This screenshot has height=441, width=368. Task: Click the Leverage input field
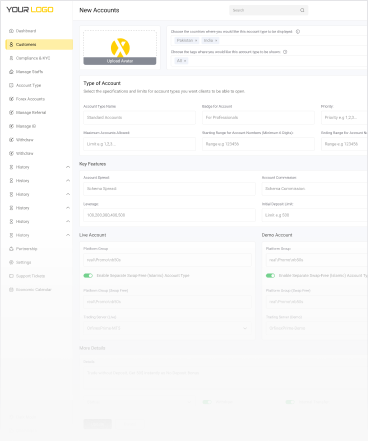[169, 215]
